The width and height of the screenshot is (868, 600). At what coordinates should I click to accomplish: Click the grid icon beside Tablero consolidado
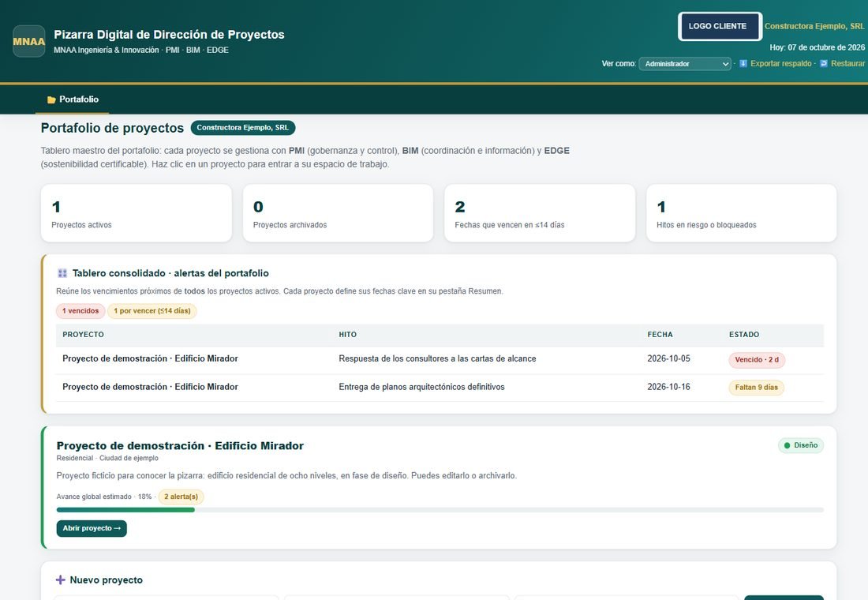62,273
